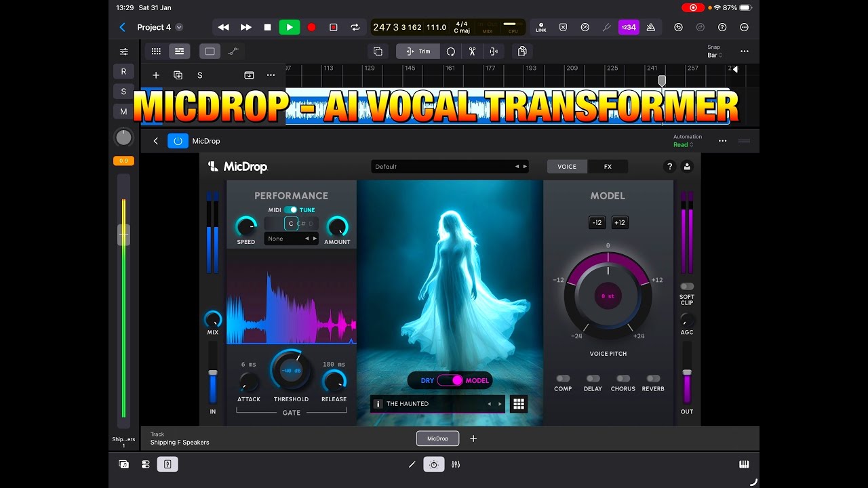Open the LINK settings icon
The width and height of the screenshot is (868, 488).
coord(540,27)
